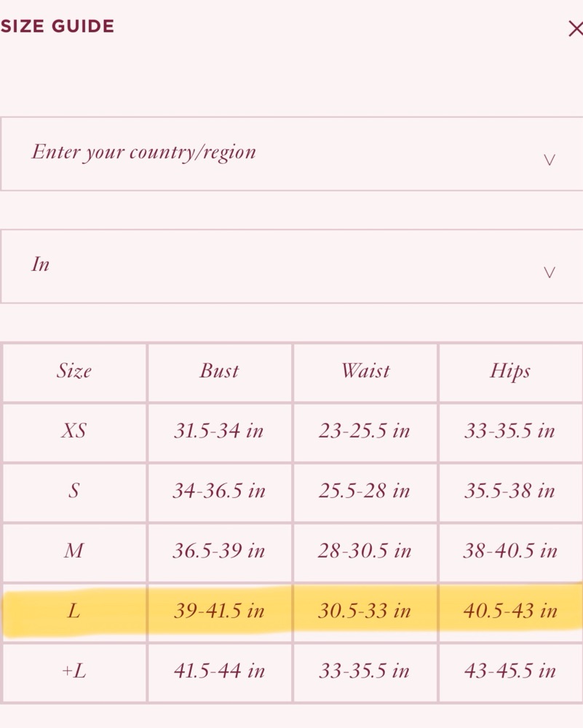The height and width of the screenshot is (728, 583).
Task: Click the XS size row label
Action: (74, 431)
